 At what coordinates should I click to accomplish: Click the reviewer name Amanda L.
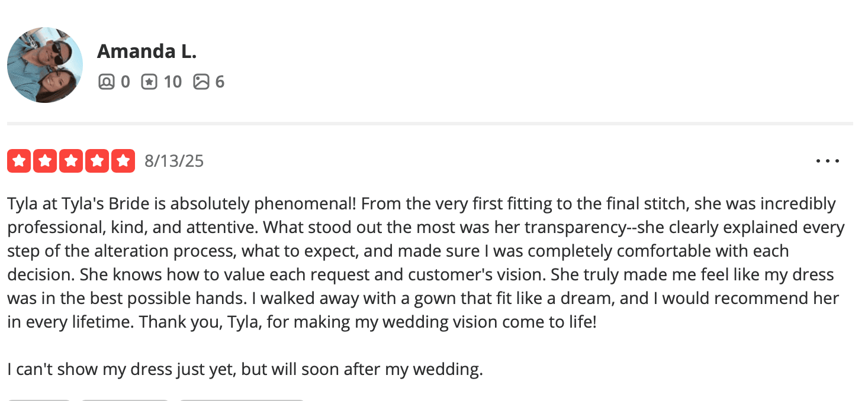(146, 51)
